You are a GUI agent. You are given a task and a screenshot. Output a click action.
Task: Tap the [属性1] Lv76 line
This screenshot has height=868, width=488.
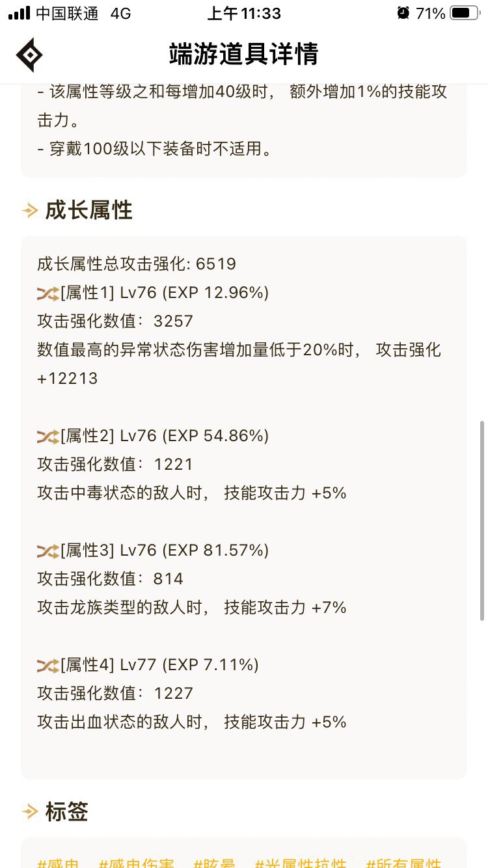click(x=154, y=293)
